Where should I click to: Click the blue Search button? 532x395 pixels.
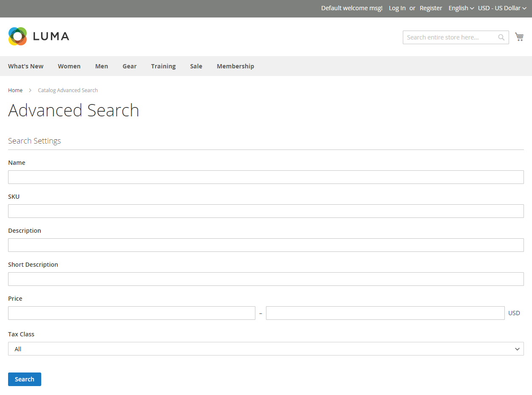(24, 379)
